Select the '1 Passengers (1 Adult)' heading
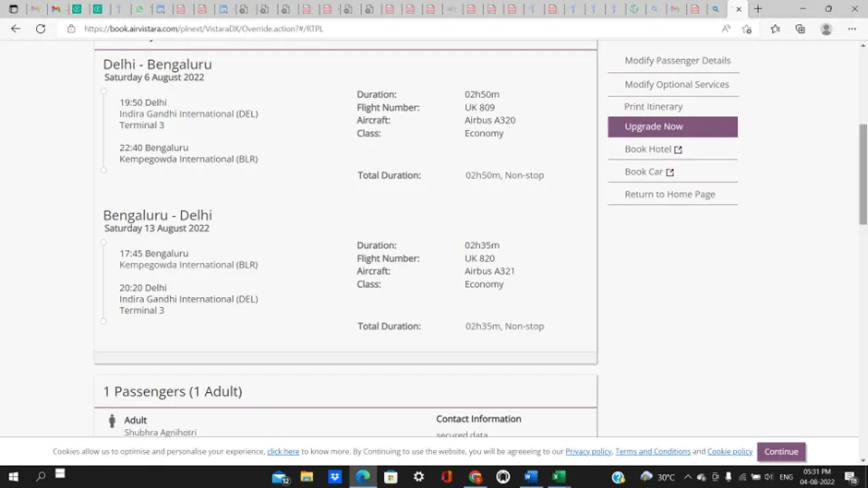This screenshot has height=488, width=868. coord(173,391)
